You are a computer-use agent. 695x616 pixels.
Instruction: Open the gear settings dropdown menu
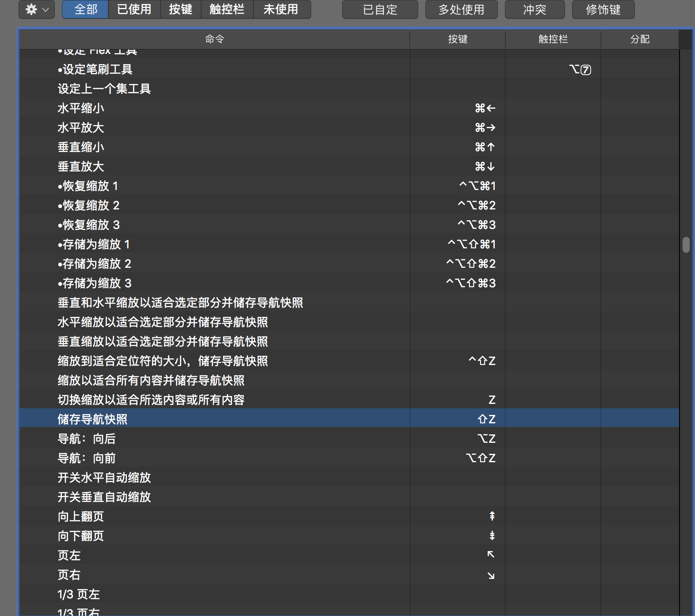[x=37, y=9]
